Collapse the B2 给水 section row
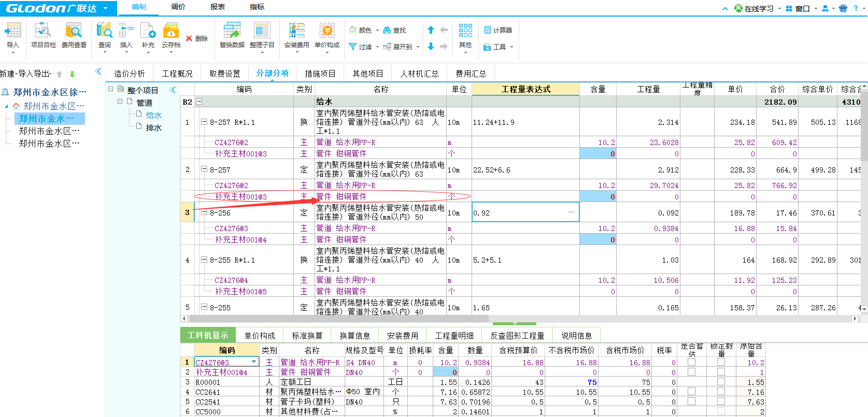868x417 pixels. [x=199, y=102]
